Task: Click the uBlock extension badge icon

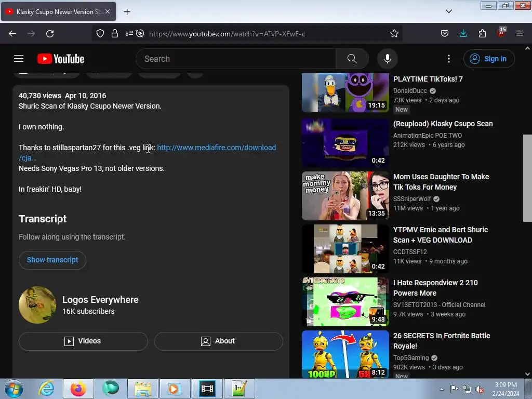Action: [501, 33]
